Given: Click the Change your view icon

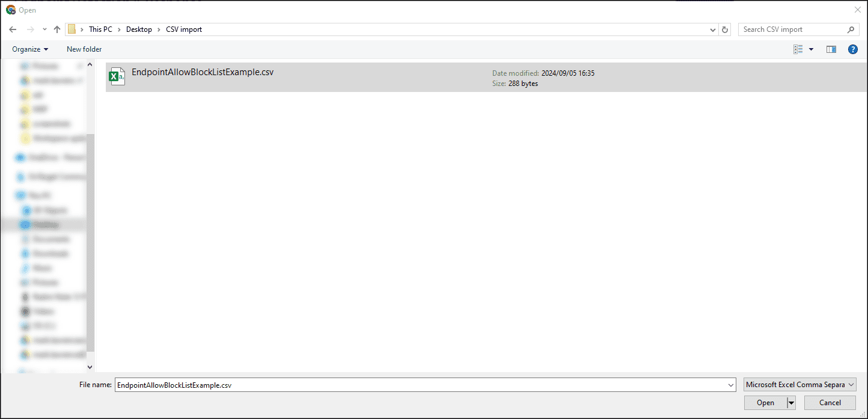Looking at the screenshot, I should tap(799, 49).
